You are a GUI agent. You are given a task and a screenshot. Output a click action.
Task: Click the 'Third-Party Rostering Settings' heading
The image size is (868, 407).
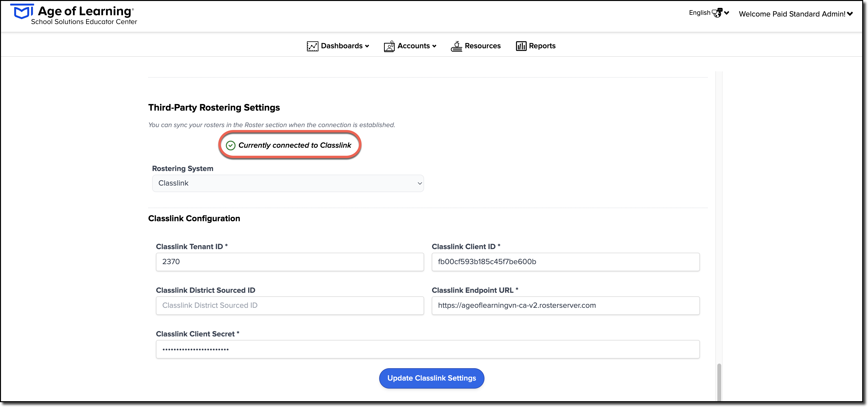click(214, 107)
